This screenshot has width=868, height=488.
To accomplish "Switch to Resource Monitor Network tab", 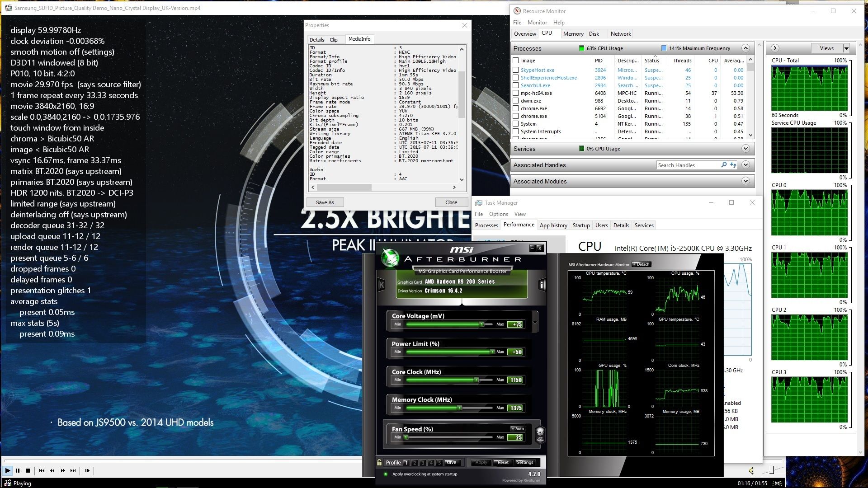I will click(x=621, y=34).
